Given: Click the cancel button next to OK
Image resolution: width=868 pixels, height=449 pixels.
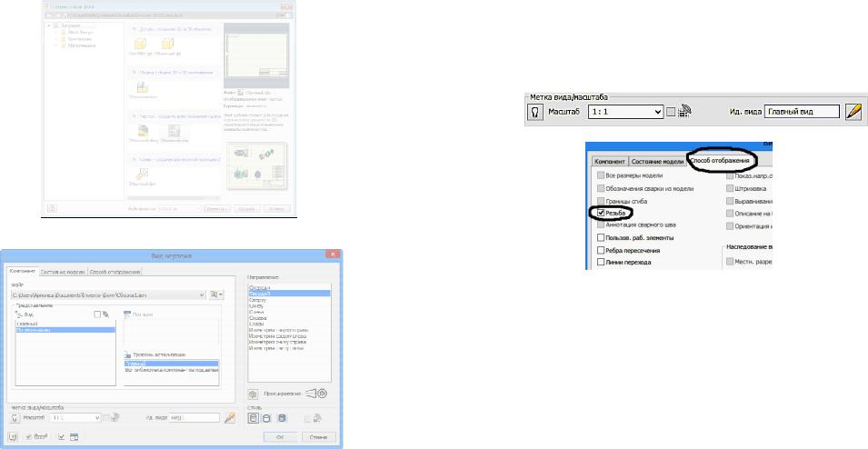Looking at the screenshot, I should point(319,437).
